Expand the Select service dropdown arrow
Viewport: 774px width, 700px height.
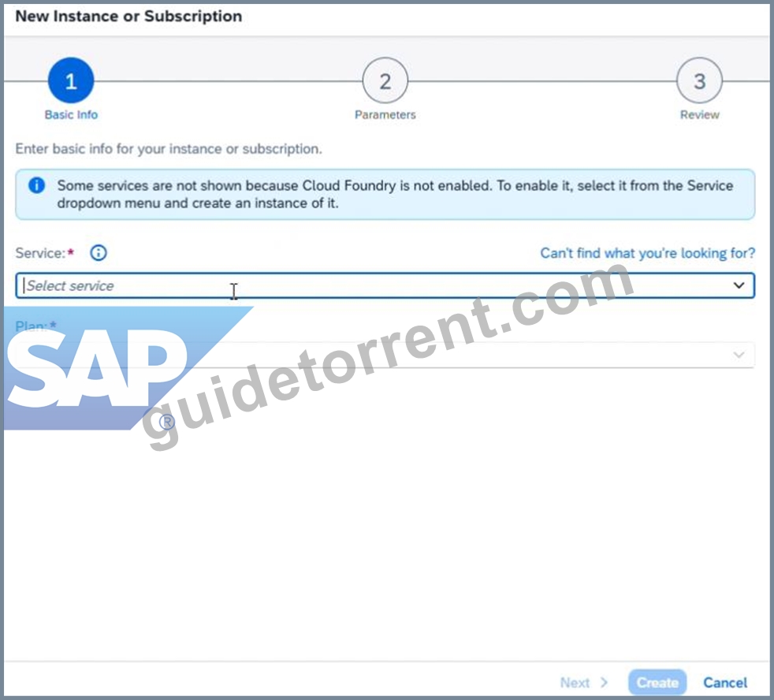pos(739,285)
